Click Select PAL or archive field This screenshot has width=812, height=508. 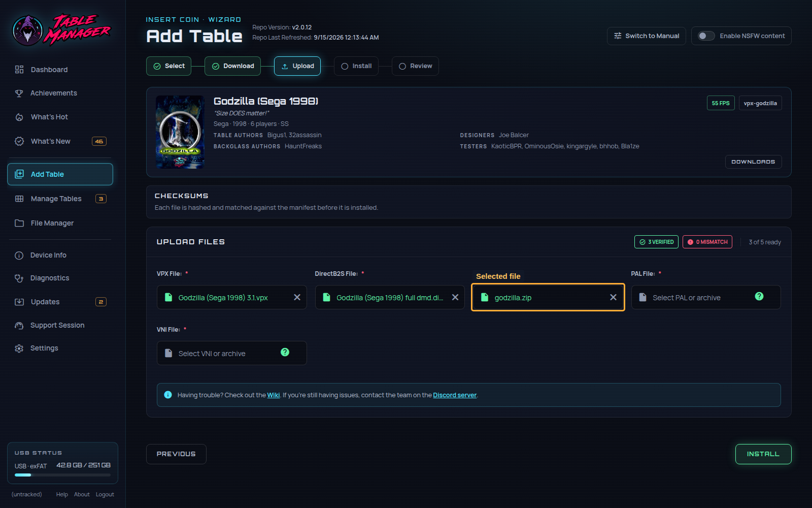pyautogui.click(x=706, y=297)
